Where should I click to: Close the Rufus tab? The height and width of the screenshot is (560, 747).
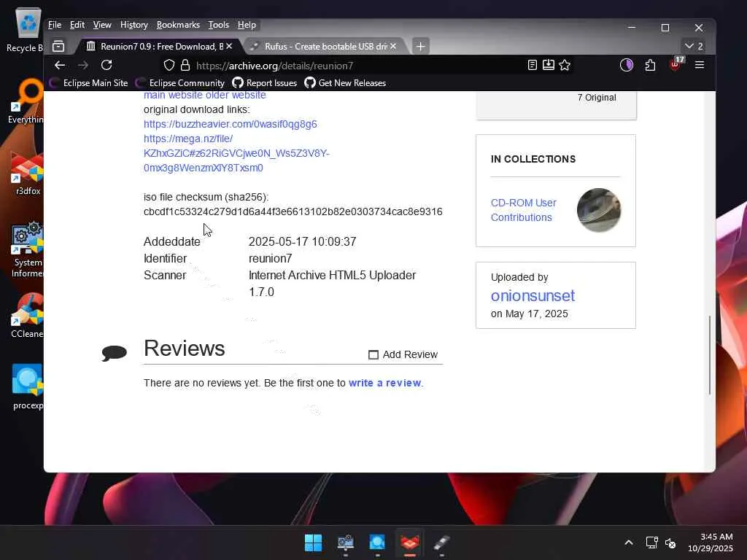pyautogui.click(x=393, y=46)
